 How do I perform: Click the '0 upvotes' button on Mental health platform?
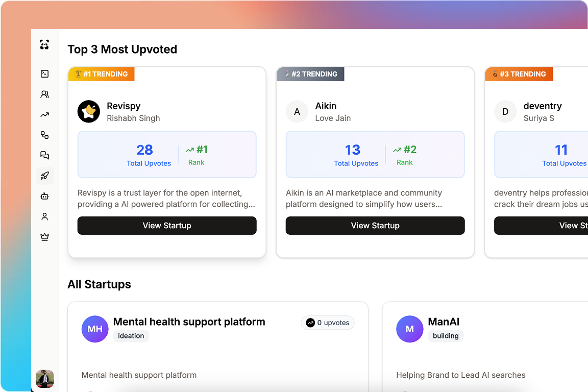coord(328,323)
